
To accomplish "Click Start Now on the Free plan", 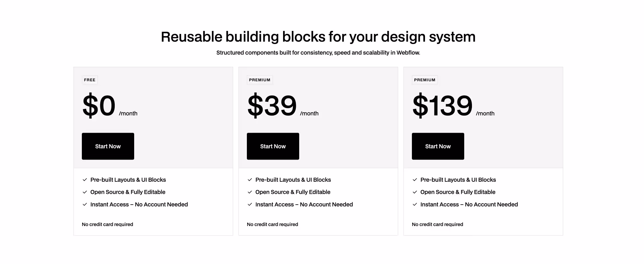I will click(x=108, y=146).
